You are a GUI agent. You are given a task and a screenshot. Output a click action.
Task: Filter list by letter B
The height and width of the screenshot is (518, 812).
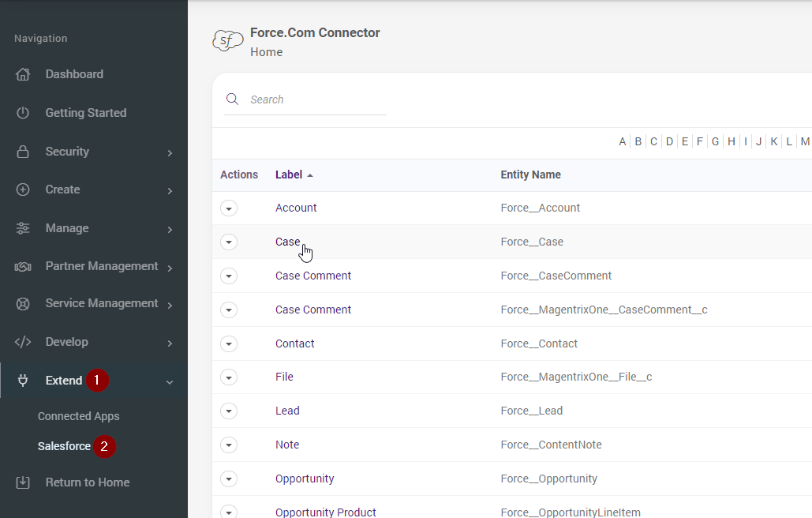click(x=638, y=141)
